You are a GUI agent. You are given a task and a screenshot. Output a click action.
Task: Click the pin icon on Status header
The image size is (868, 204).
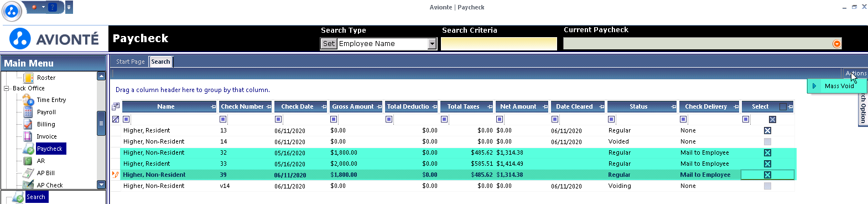pyautogui.click(x=674, y=106)
